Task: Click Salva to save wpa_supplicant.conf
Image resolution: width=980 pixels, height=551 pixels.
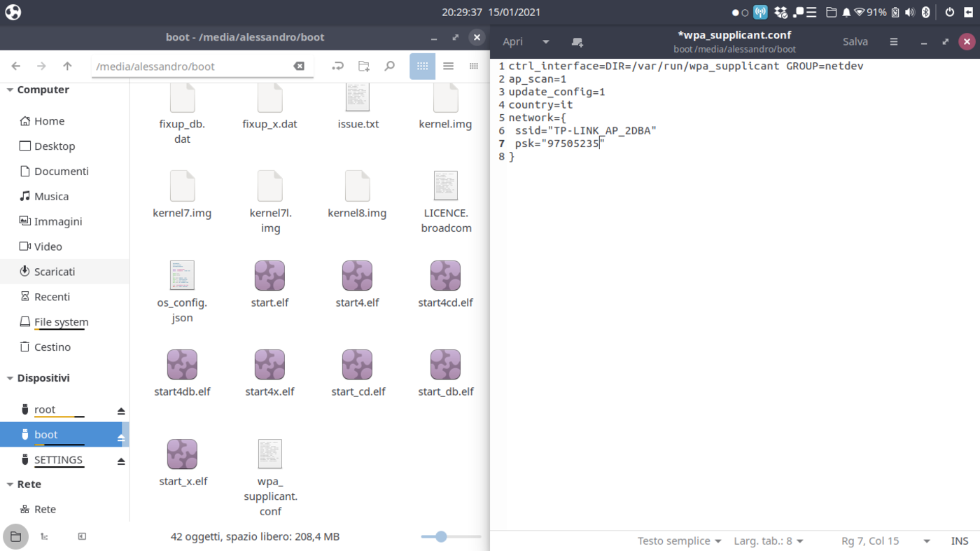Action: [x=855, y=41]
